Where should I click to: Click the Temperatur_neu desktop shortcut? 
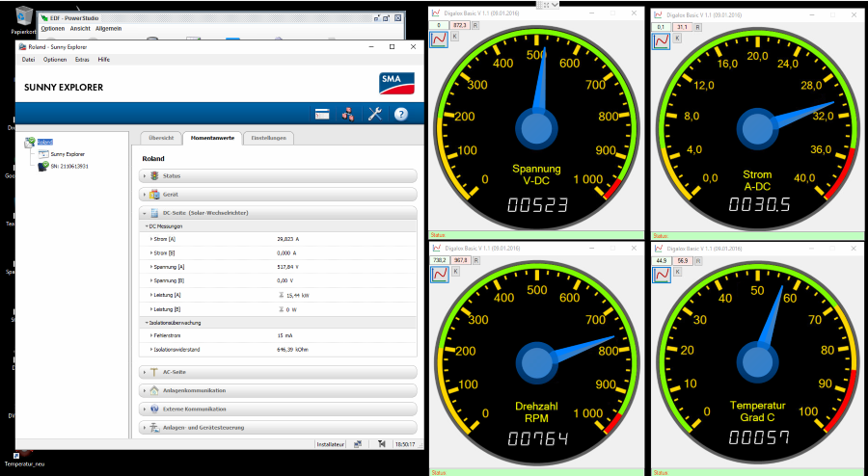[24, 460]
